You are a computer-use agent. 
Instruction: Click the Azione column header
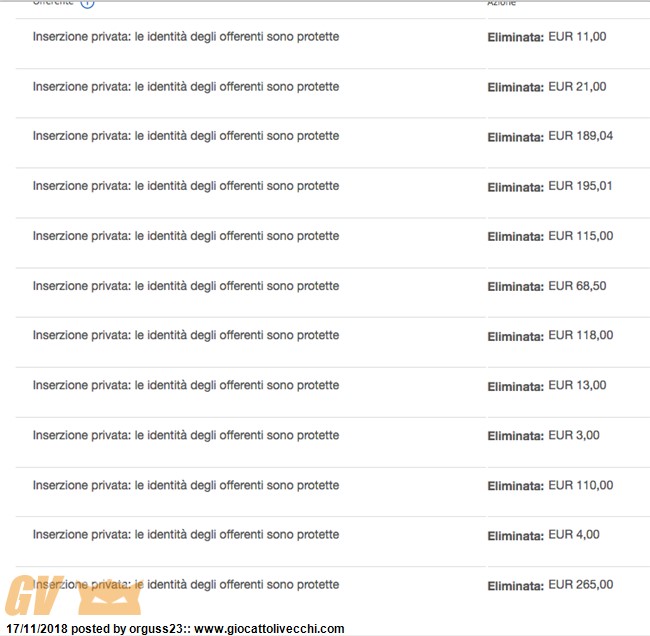click(501, 3)
